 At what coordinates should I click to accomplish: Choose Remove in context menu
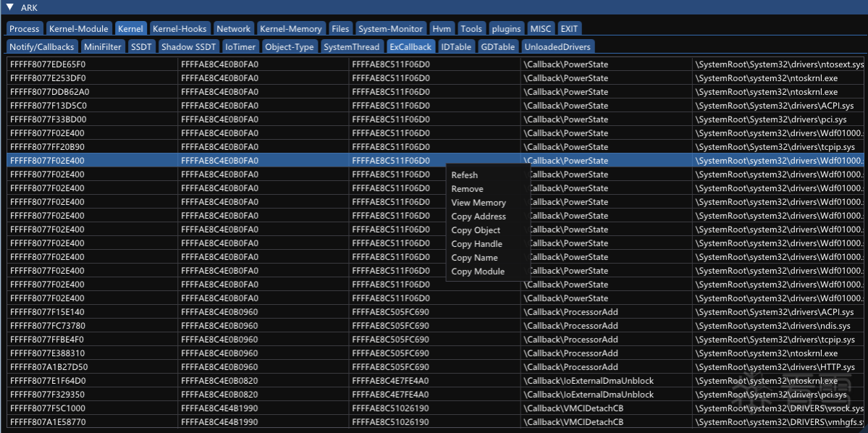pos(467,189)
